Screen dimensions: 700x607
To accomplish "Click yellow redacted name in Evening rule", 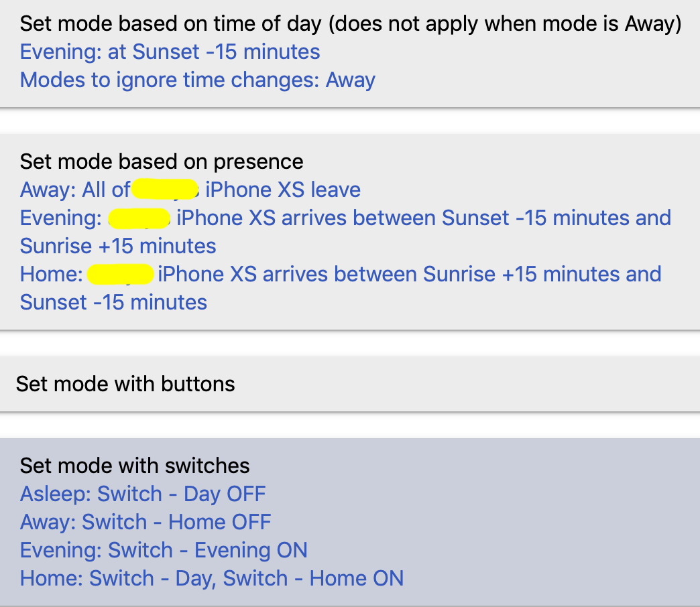I will point(139,218).
